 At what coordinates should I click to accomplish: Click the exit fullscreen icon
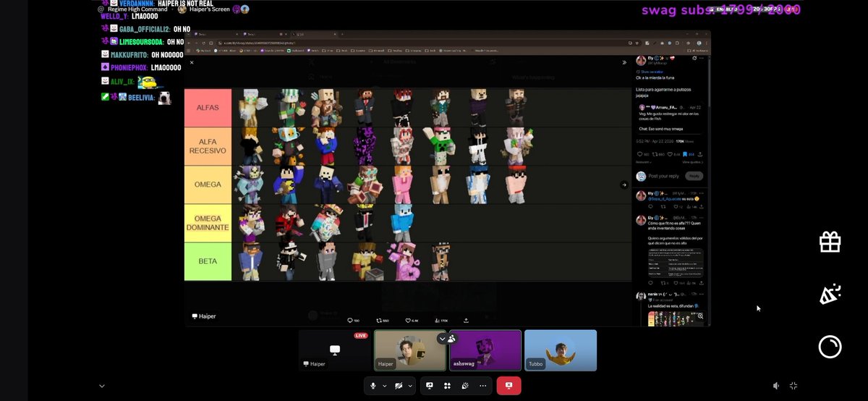(x=793, y=386)
